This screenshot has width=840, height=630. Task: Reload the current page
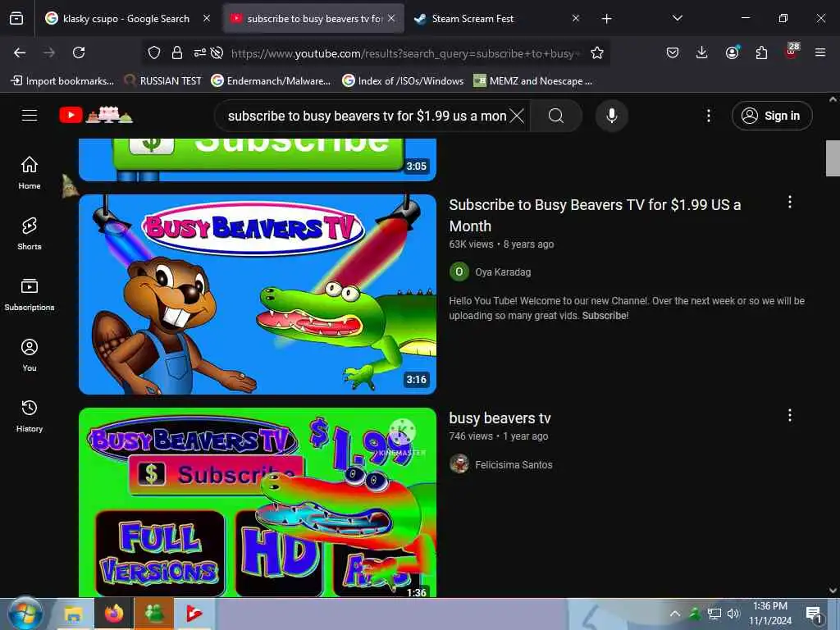click(x=79, y=52)
